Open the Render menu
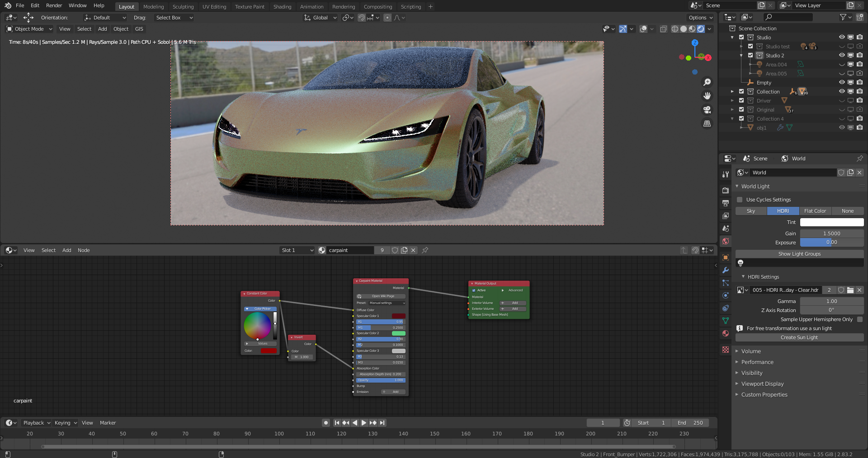This screenshot has height=458, width=868. pos(54,5)
